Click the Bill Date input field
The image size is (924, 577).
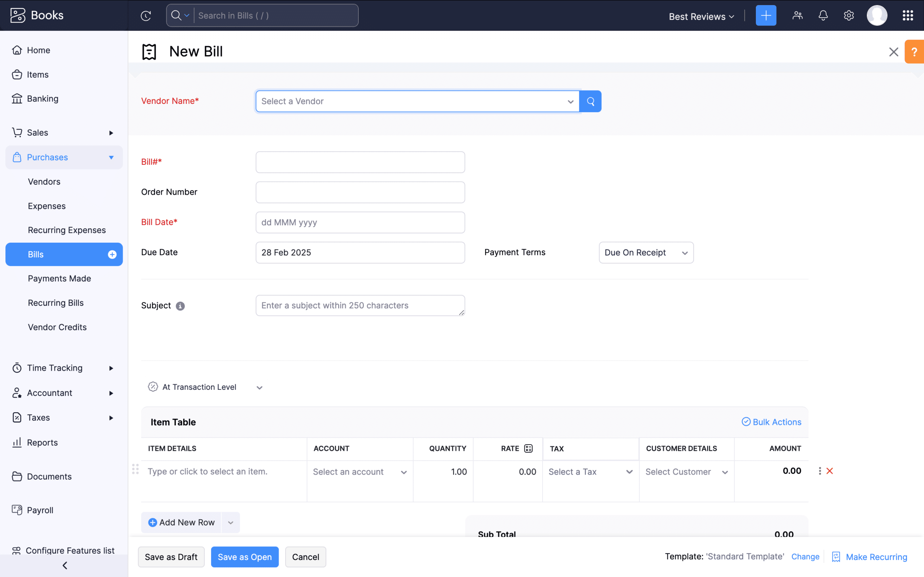pos(359,223)
